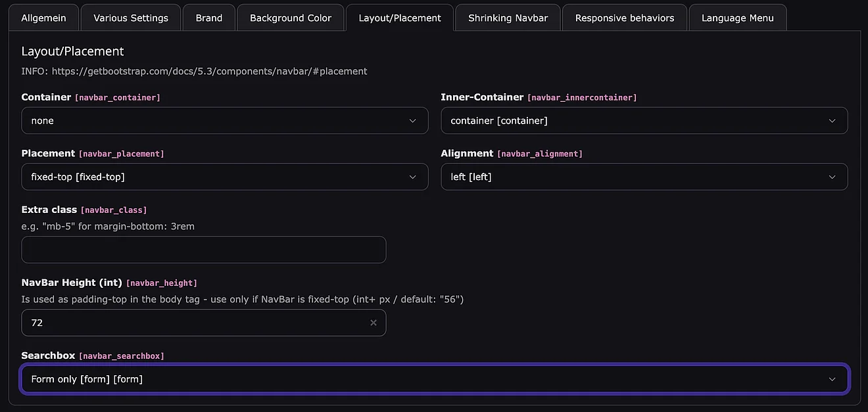Image resolution: width=868 pixels, height=412 pixels.
Task: Open the Inner-Container dropdown
Action: 644,121
